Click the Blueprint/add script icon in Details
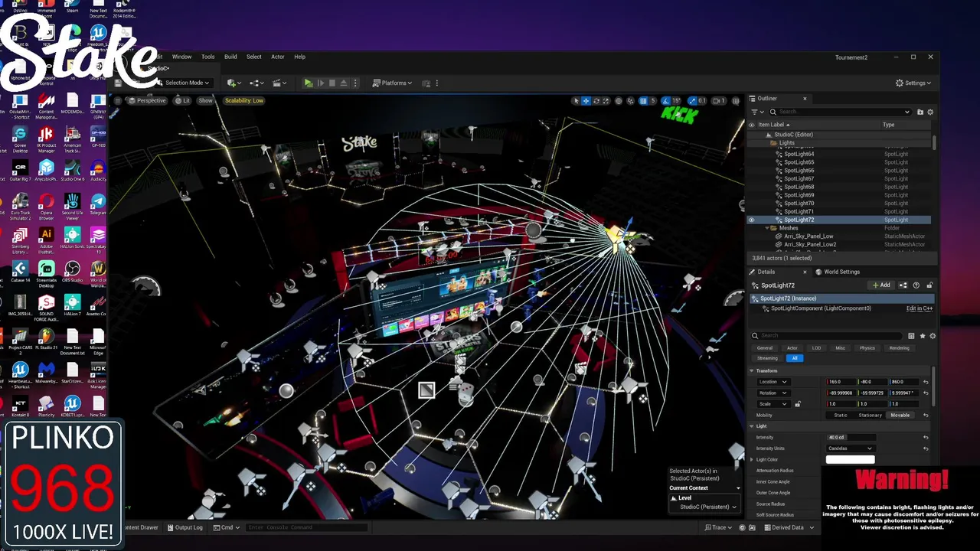 tap(903, 285)
